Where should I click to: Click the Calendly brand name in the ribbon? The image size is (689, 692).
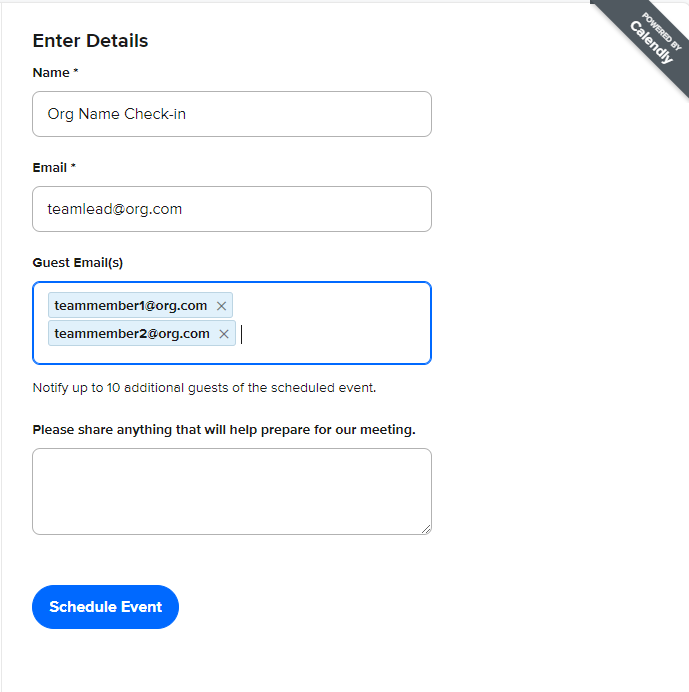coord(651,43)
